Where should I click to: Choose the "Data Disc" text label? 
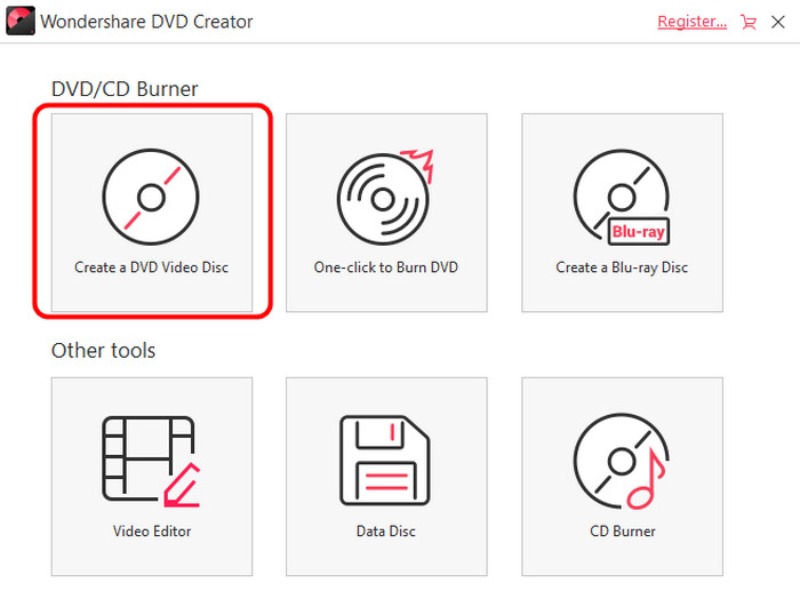point(386,531)
